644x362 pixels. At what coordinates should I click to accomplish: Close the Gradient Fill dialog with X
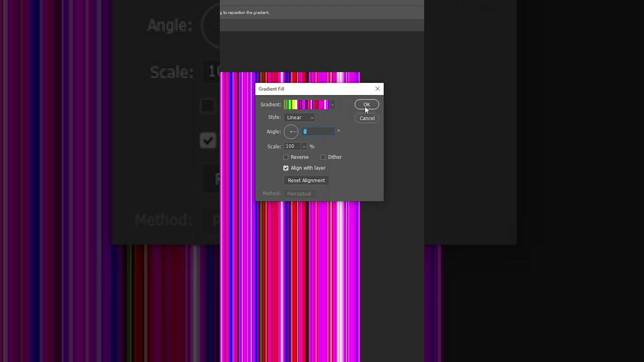pyautogui.click(x=377, y=88)
